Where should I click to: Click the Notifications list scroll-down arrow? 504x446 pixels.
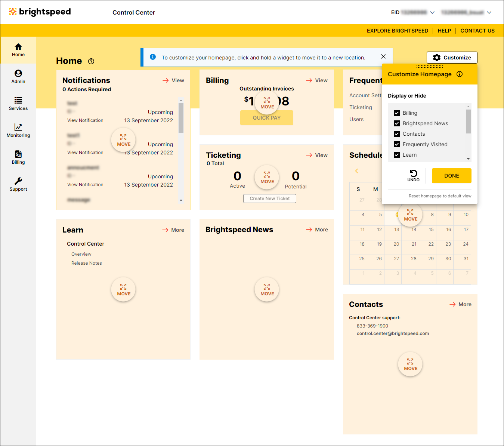pos(181,200)
